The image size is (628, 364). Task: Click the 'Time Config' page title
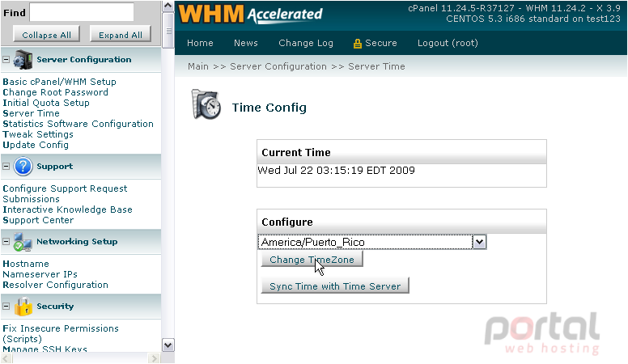point(269,108)
